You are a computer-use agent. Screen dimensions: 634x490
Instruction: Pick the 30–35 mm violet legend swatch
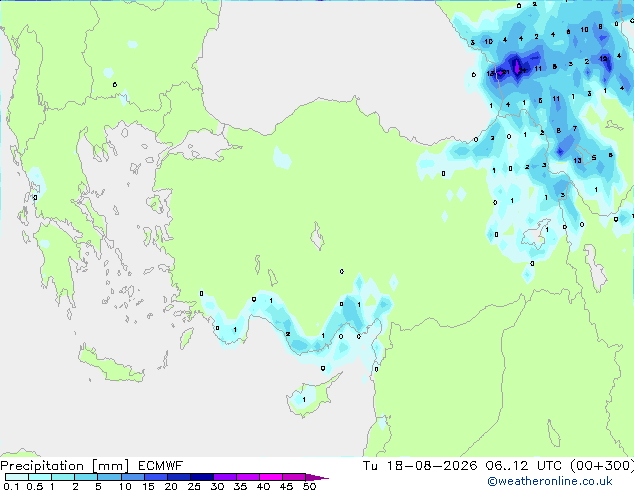[224, 477]
